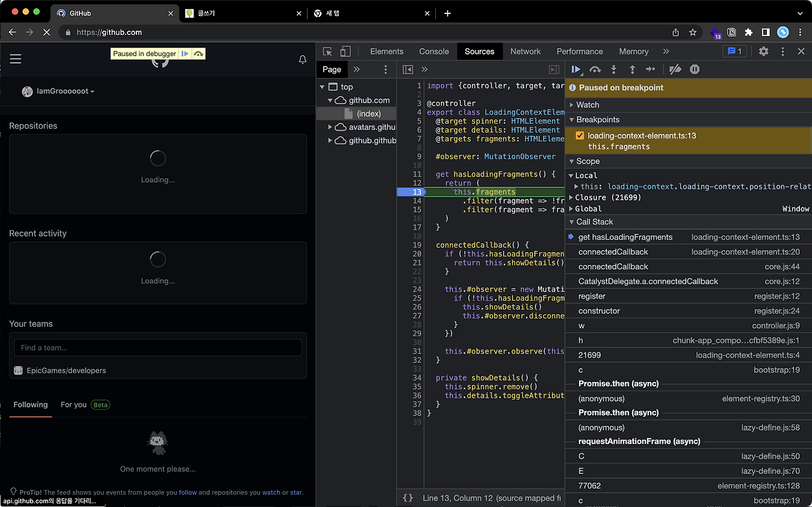Deactivate all breakpoints icon
Image resolution: width=812 pixels, height=507 pixels.
(x=675, y=70)
